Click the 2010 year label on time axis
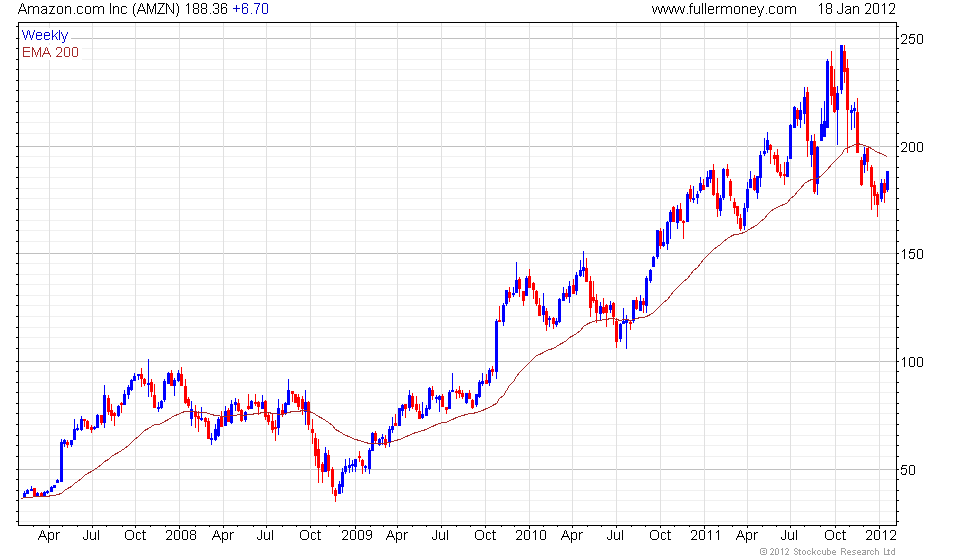Screen dimensions: 980x560 tap(531, 536)
